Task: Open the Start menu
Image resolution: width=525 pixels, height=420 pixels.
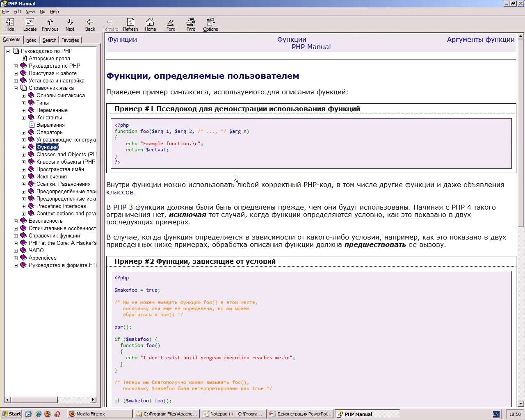Action: (x=11, y=414)
